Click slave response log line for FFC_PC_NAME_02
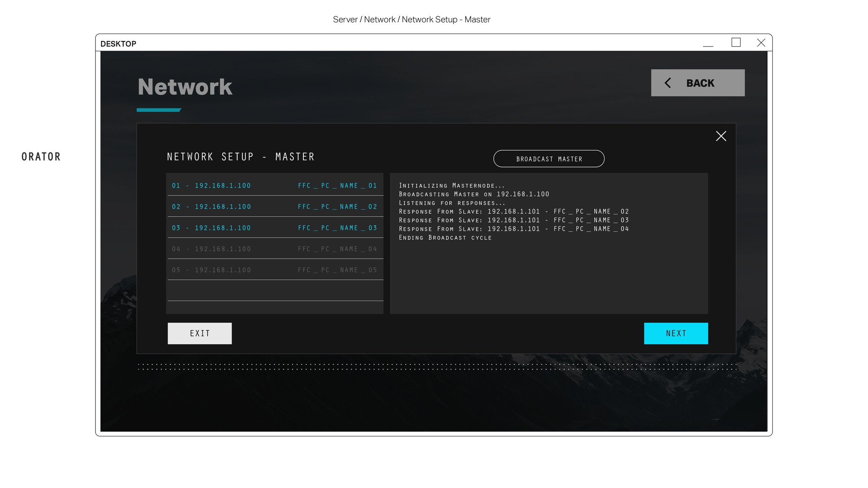The width and height of the screenshot is (868, 488). (x=514, y=212)
